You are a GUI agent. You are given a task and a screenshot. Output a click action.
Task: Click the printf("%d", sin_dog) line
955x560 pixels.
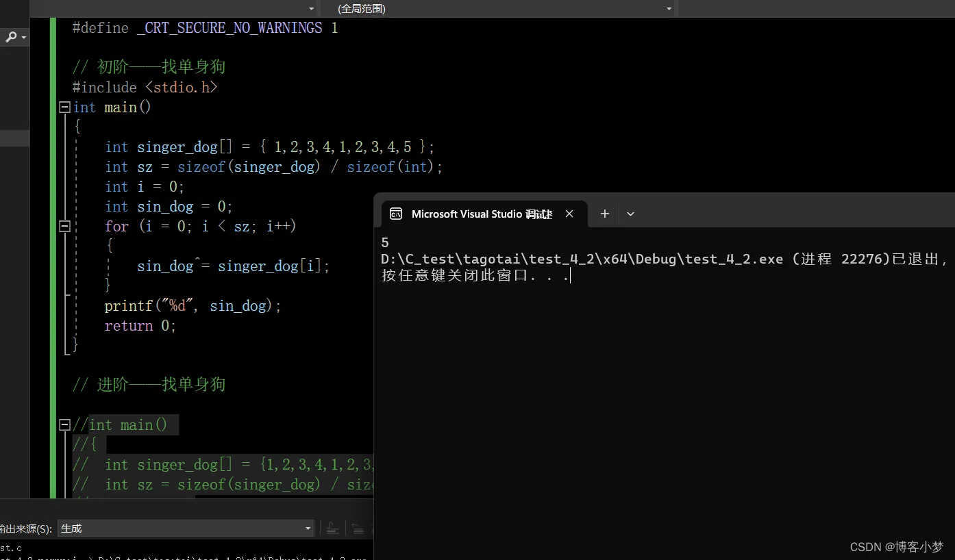pyautogui.click(x=193, y=306)
